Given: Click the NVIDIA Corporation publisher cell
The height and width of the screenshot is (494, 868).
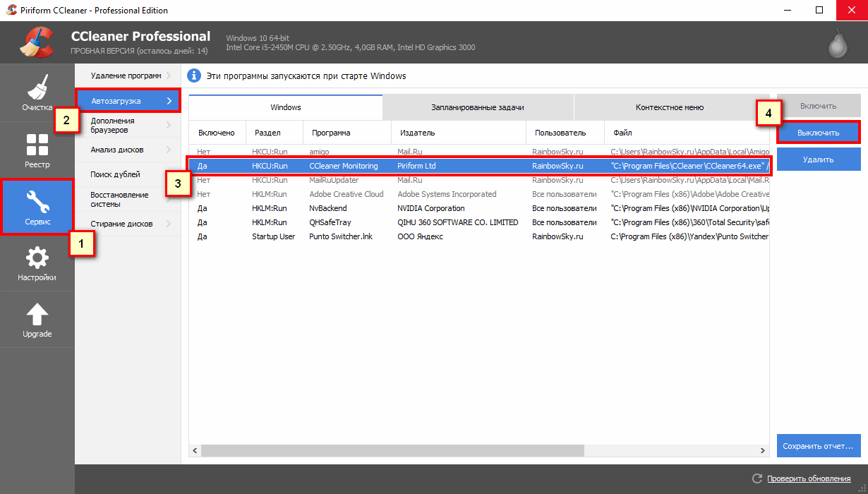Looking at the screenshot, I should click(431, 208).
